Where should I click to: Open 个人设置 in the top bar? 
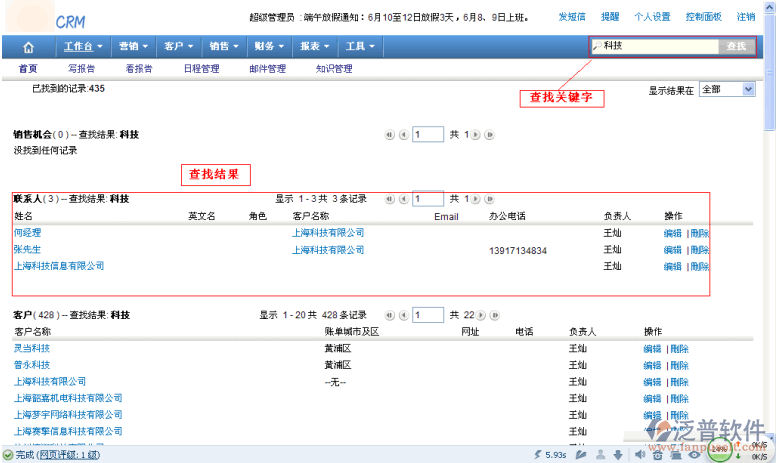pyautogui.click(x=652, y=17)
